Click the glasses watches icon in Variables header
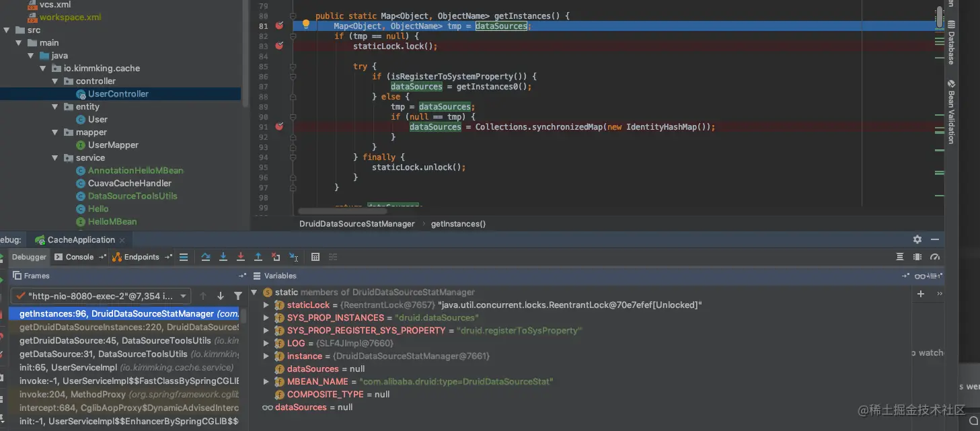This screenshot has height=431, width=980. coord(920,276)
